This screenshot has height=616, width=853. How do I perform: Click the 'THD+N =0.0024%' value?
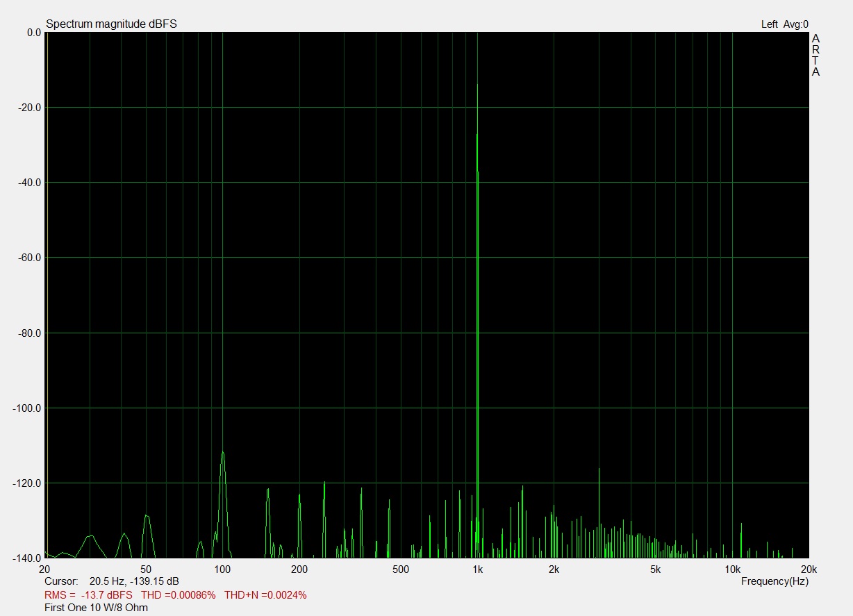click(265, 595)
